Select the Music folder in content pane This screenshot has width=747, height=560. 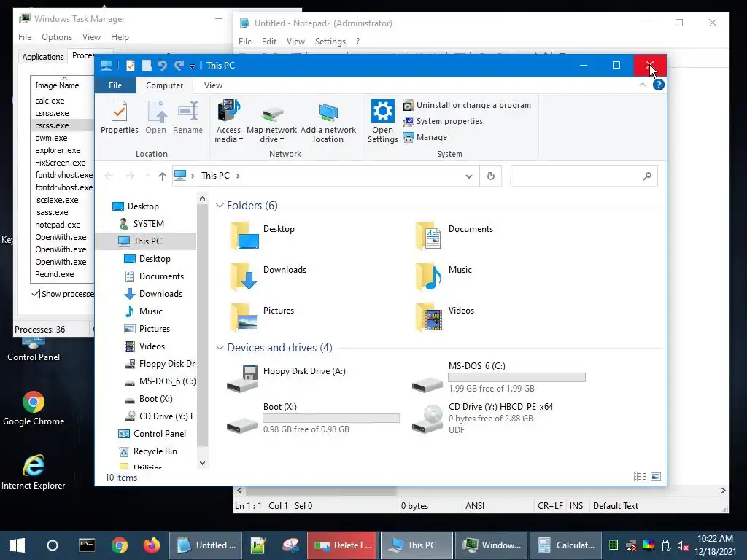click(443, 276)
